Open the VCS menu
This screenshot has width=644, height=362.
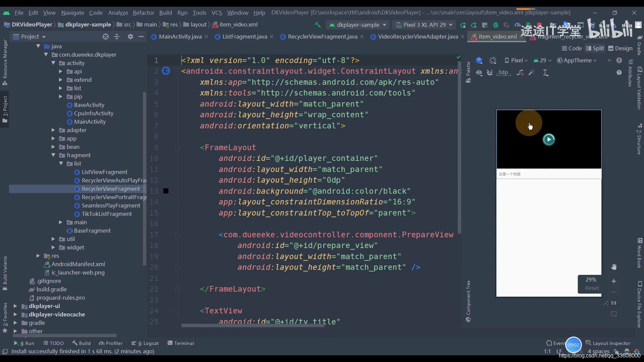click(217, 13)
